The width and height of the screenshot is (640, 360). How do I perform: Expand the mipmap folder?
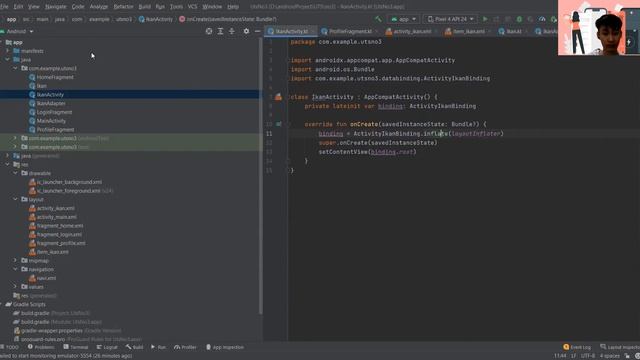pyautogui.click(x=16, y=260)
